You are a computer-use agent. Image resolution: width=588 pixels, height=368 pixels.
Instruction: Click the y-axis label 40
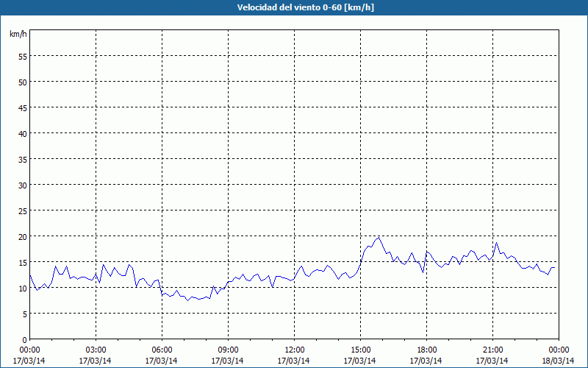coord(23,134)
